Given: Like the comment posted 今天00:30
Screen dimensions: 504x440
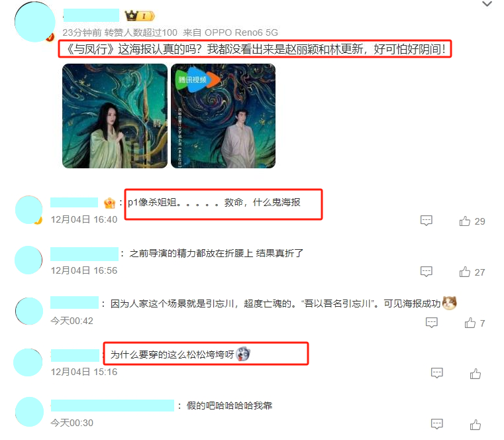Looking at the screenshot, I should pos(475,425).
